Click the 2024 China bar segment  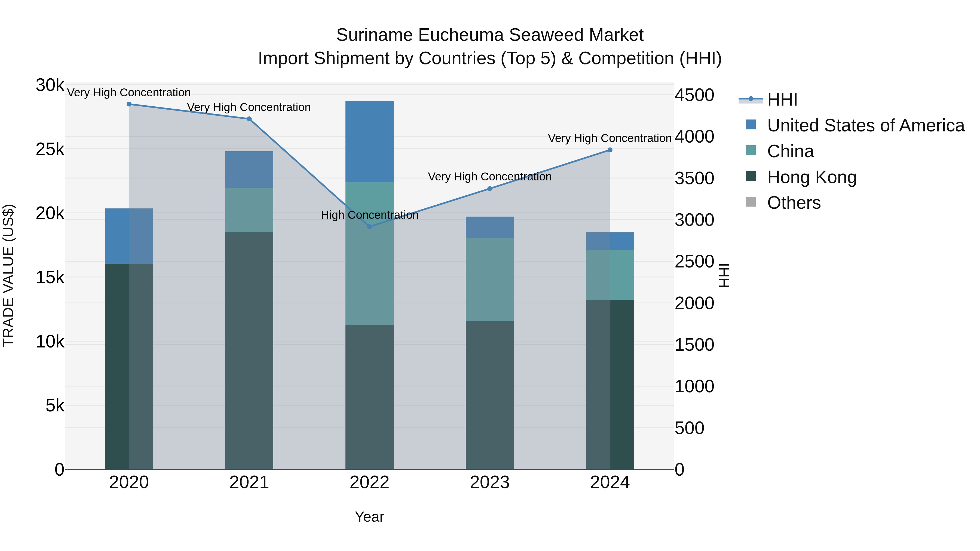coord(610,275)
